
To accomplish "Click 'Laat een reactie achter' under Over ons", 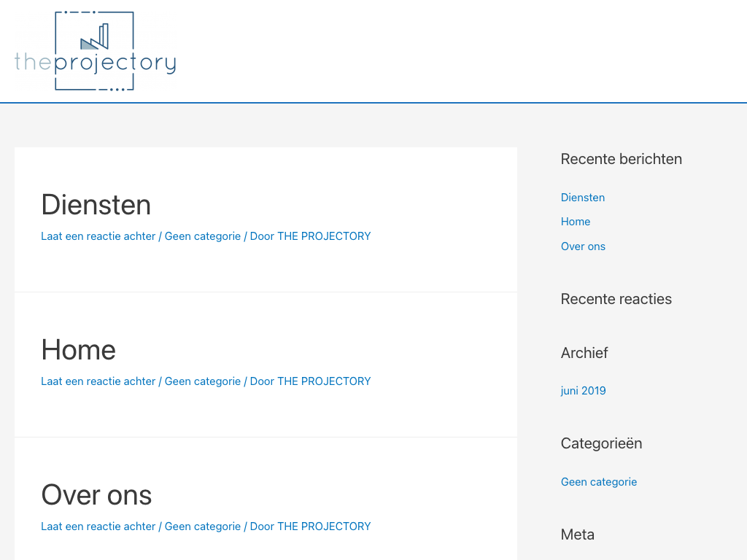I will [x=98, y=526].
